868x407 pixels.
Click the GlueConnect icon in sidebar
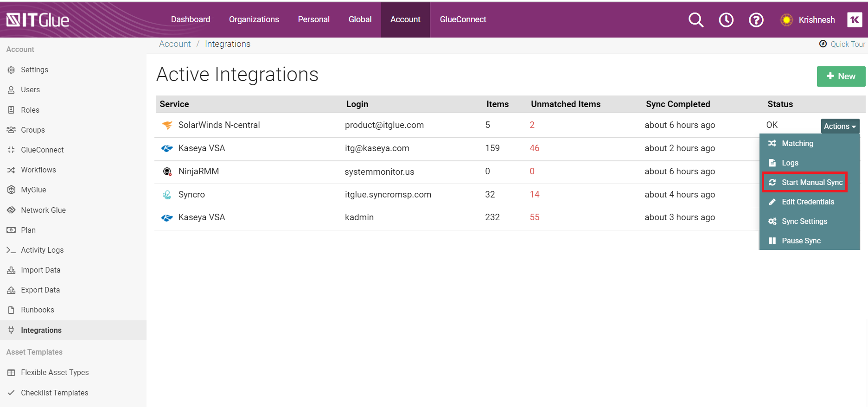coord(11,150)
